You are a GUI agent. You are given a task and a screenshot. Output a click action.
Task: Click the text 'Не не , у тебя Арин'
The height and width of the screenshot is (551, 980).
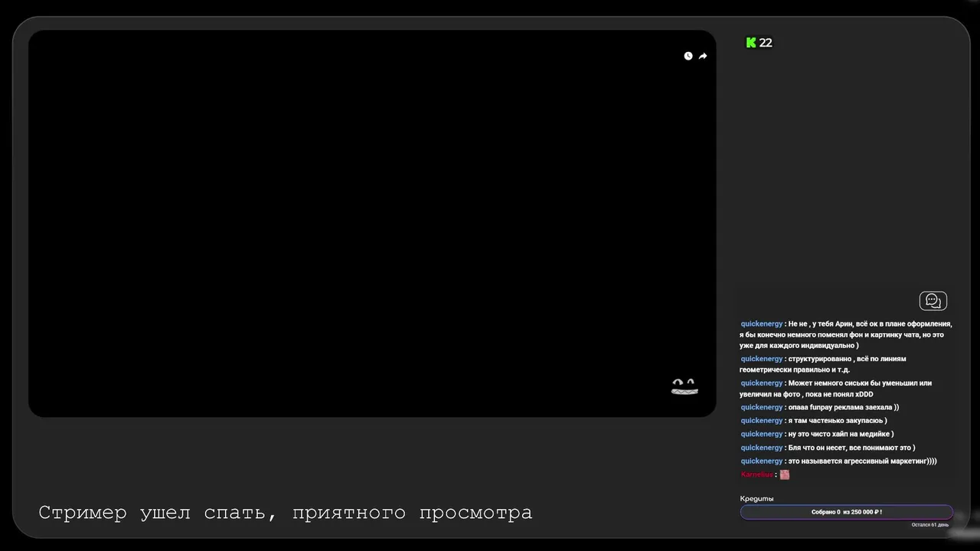pyautogui.click(x=822, y=324)
